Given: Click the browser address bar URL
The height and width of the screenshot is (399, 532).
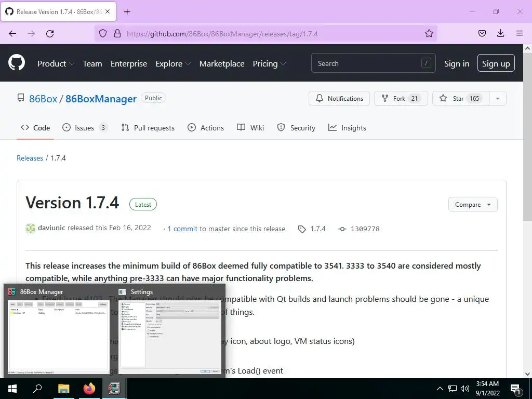Looking at the screenshot, I should coord(222,34).
